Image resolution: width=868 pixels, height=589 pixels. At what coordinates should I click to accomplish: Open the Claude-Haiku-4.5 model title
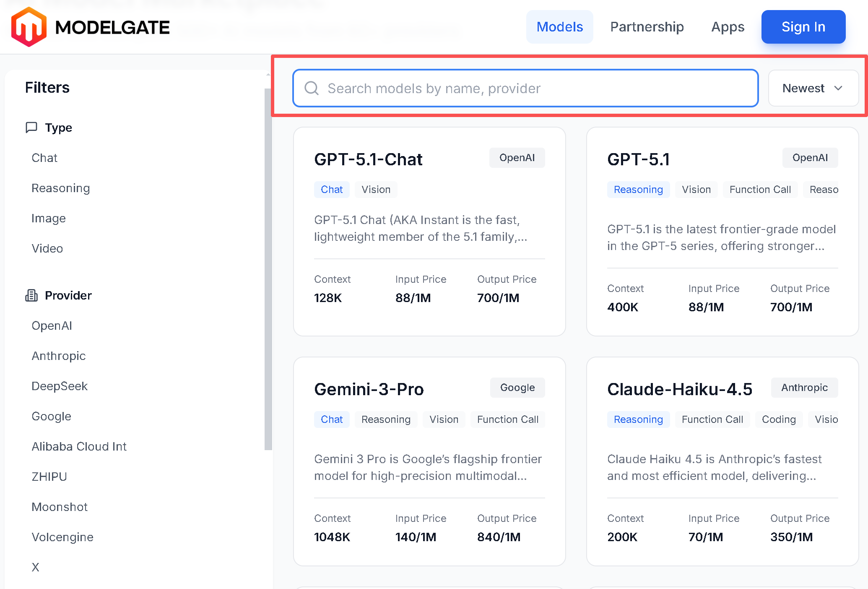click(679, 389)
